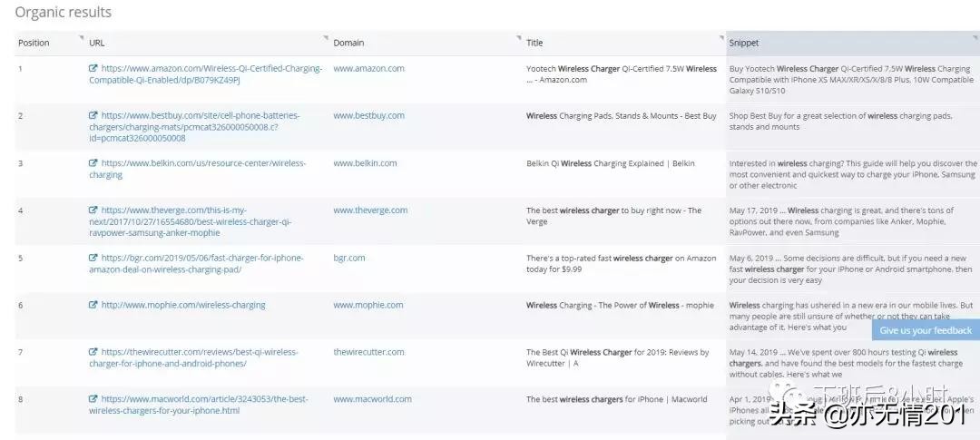
Task: Select snippet starting 'May 6, 2019'
Action: click(x=850, y=269)
